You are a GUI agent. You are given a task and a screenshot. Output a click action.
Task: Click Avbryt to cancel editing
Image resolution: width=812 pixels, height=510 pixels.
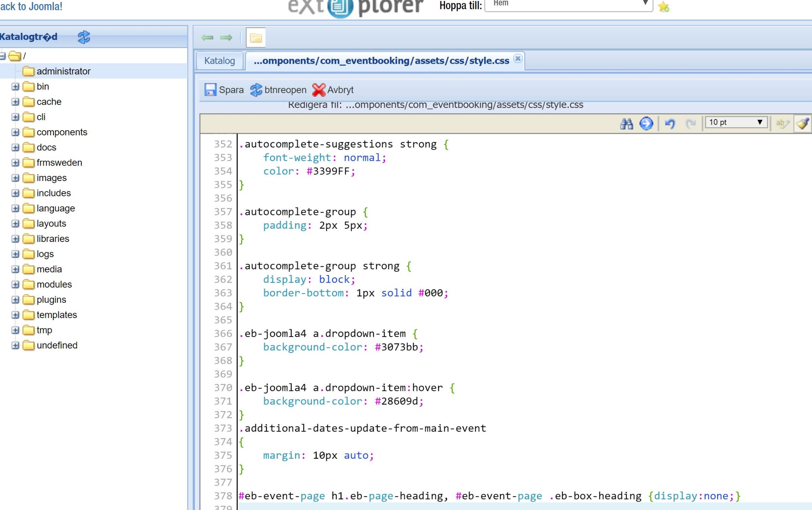333,90
